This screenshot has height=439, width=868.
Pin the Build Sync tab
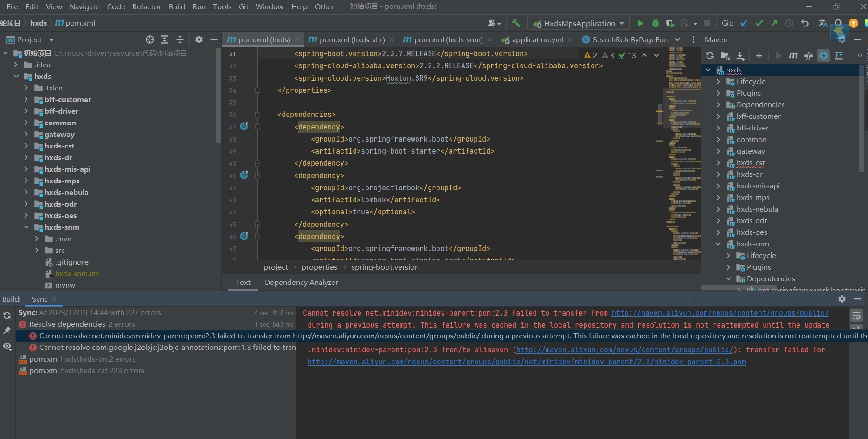pyautogui.click(x=7, y=330)
